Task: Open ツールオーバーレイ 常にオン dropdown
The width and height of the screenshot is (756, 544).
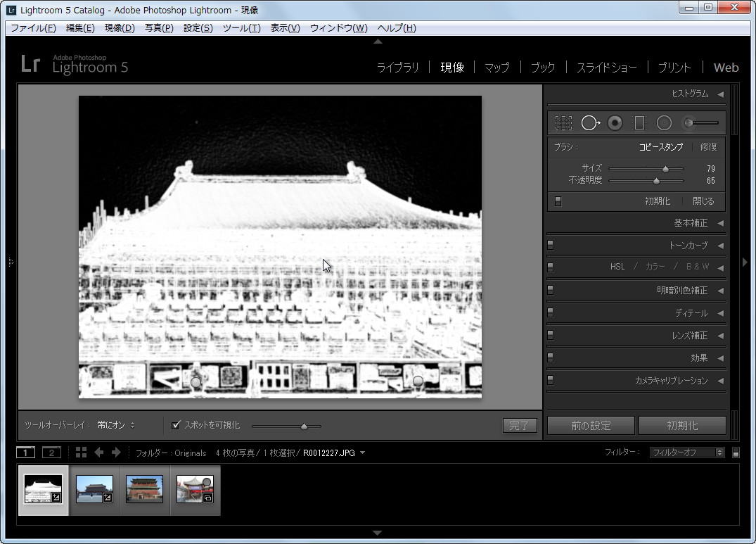Action: (116, 425)
